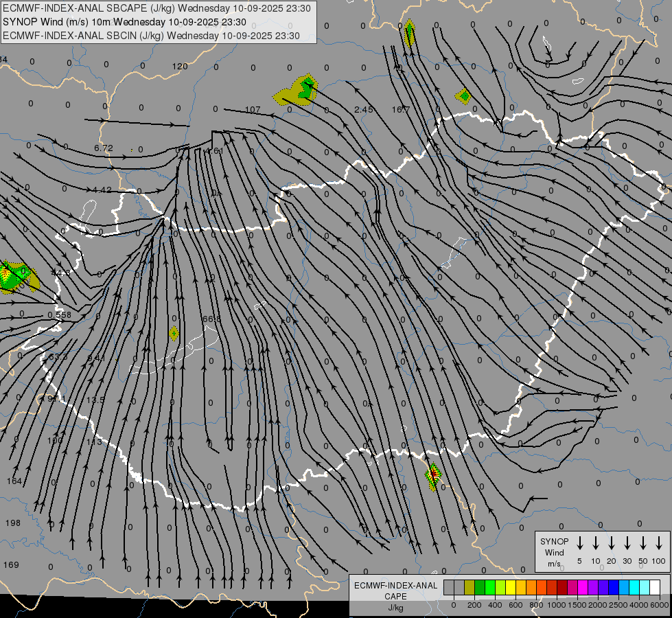
Task: Click the olive 200 J/kg CAPE swatch
Action: [x=470, y=587]
